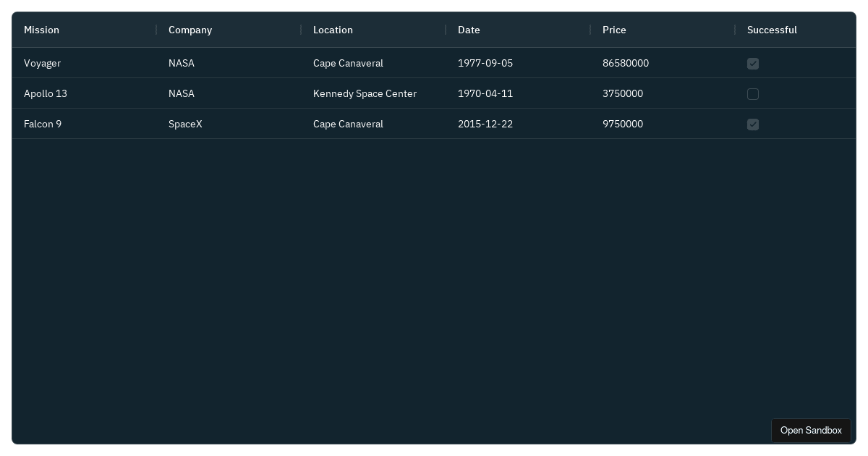Click the Company column header
This screenshot has height=456, width=868.
tap(190, 30)
